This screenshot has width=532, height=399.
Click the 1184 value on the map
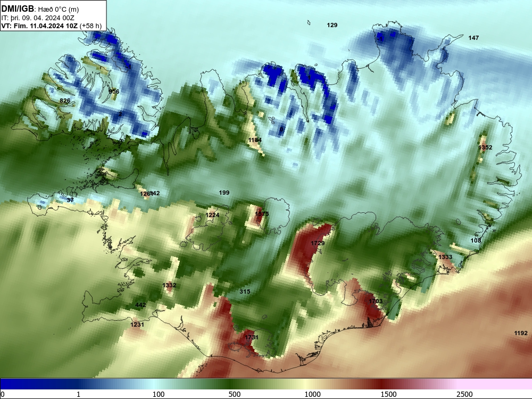(x=255, y=140)
